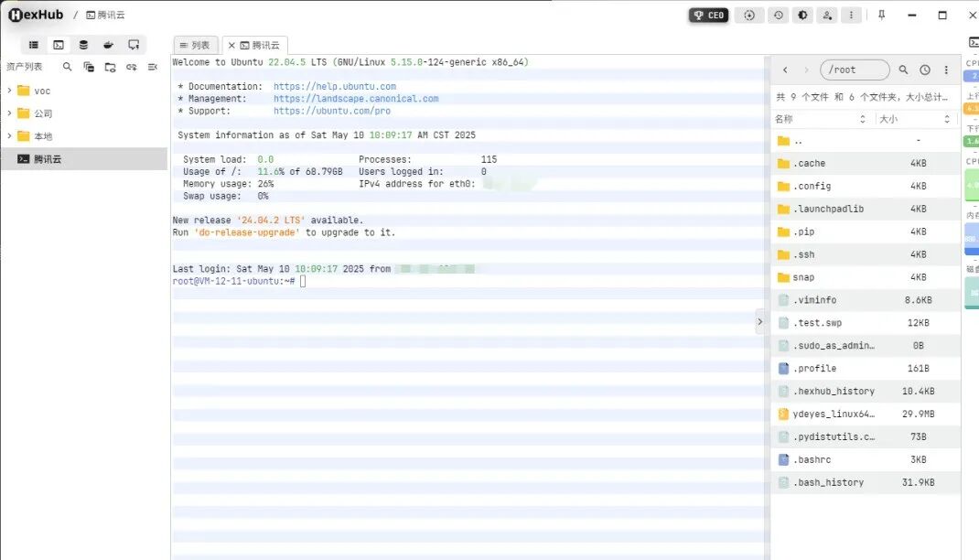Open the title bar three-dot menu
Screen dimensions: 979x560
tap(851, 15)
